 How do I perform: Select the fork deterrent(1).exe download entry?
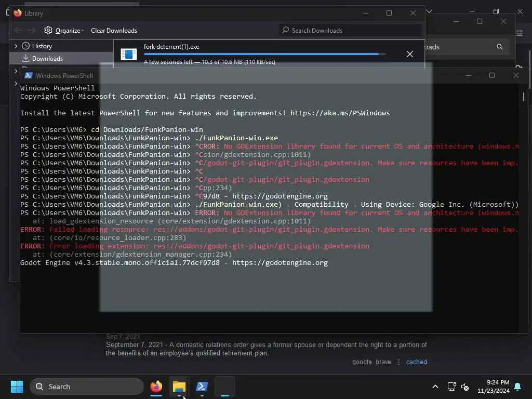pyautogui.click(x=269, y=54)
